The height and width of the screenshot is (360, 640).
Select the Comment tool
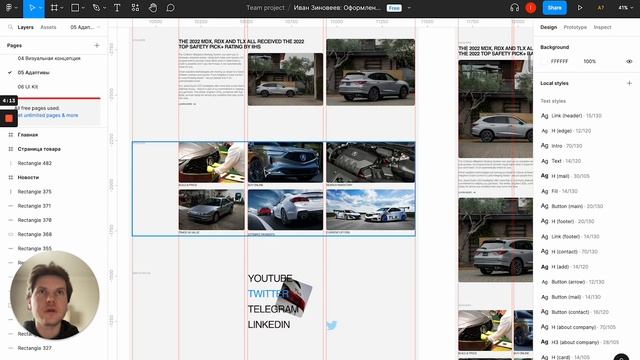tap(171, 8)
